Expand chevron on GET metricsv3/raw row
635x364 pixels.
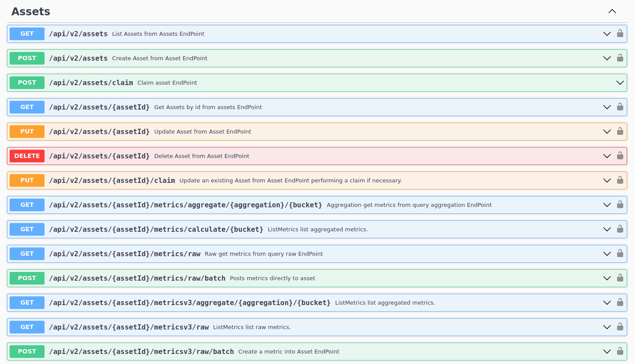tap(607, 327)
